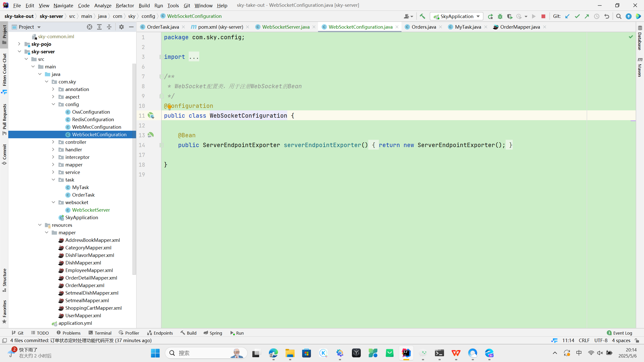Open Project panel settings gear
Screen dimensions: 644x362
tap(122, 27)
